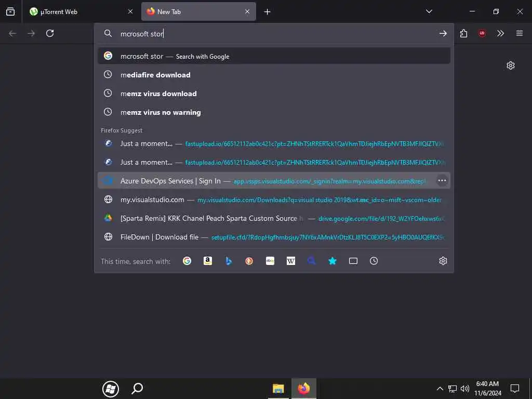Search this time with Google icon
532x399 pixels.
pyautogui.click(x=187, y=261)
